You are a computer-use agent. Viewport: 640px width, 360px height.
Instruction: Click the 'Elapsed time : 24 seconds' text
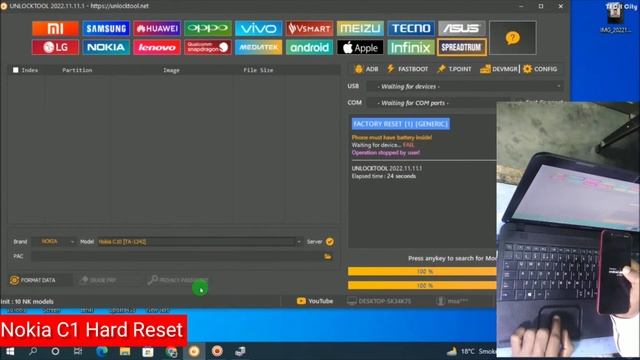coord(384,176)
